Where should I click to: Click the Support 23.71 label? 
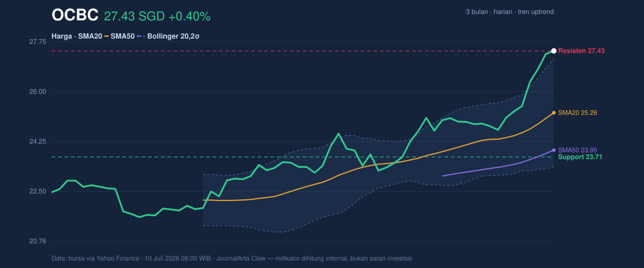click(580, 157)
